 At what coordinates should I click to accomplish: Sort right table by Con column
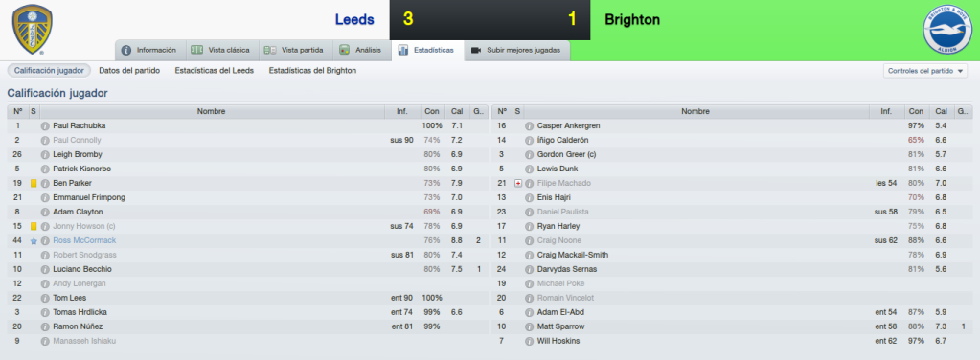pos(916,111)
